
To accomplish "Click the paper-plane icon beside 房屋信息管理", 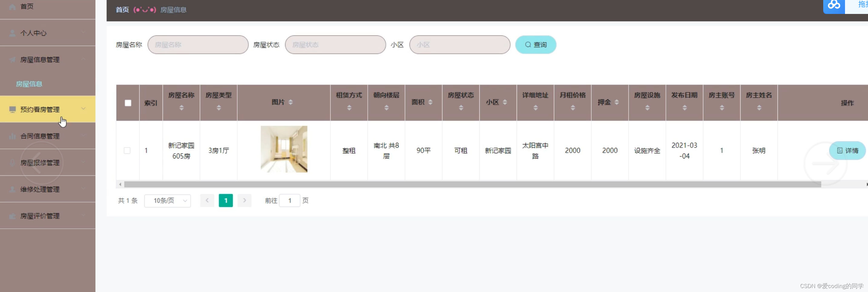I will coord(12,60).
